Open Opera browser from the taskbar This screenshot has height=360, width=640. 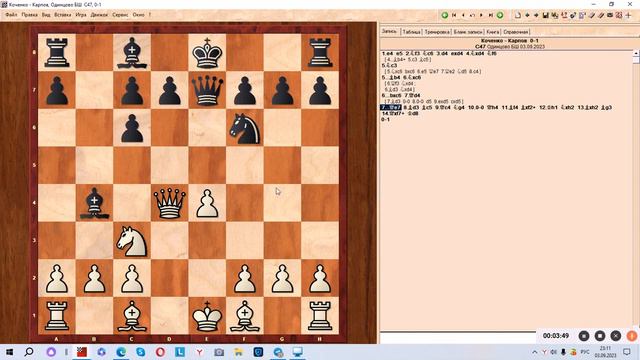coord(160,352)
